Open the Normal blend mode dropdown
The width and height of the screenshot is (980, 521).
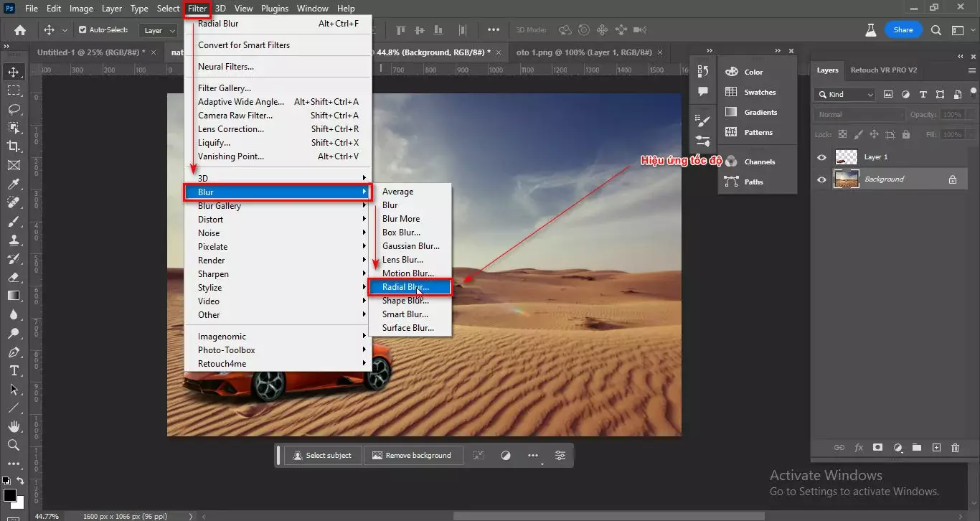pyautogui.click(x=858, y=113)
